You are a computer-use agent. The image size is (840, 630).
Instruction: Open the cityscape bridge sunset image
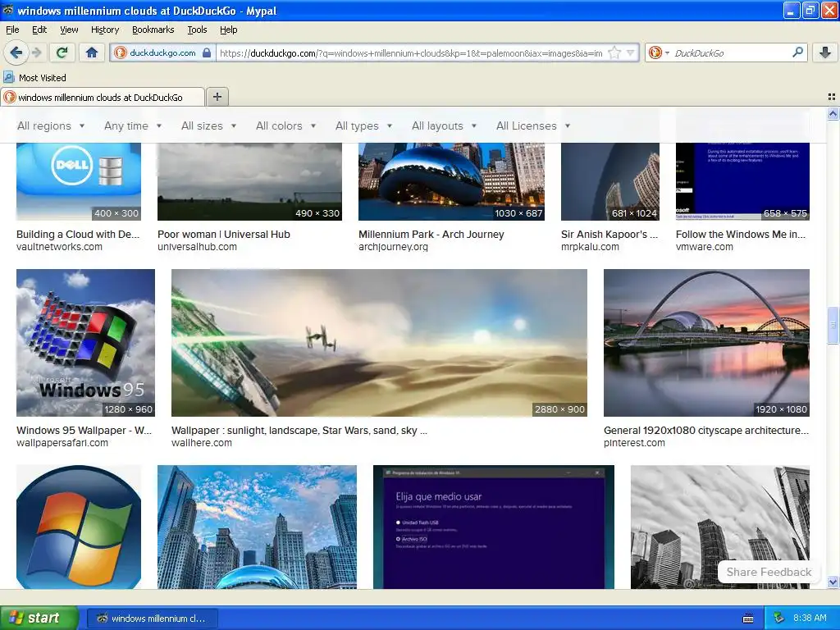[706, 343]
